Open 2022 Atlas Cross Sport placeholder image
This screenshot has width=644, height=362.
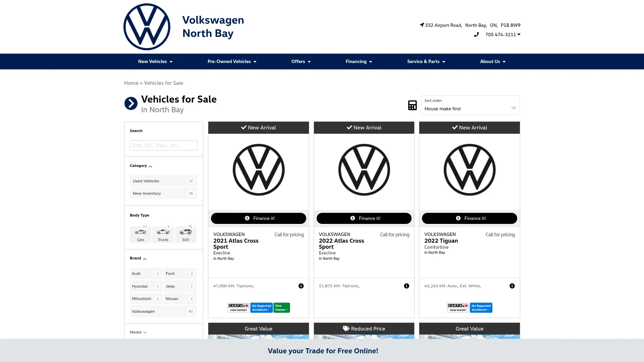click(364, 170)
